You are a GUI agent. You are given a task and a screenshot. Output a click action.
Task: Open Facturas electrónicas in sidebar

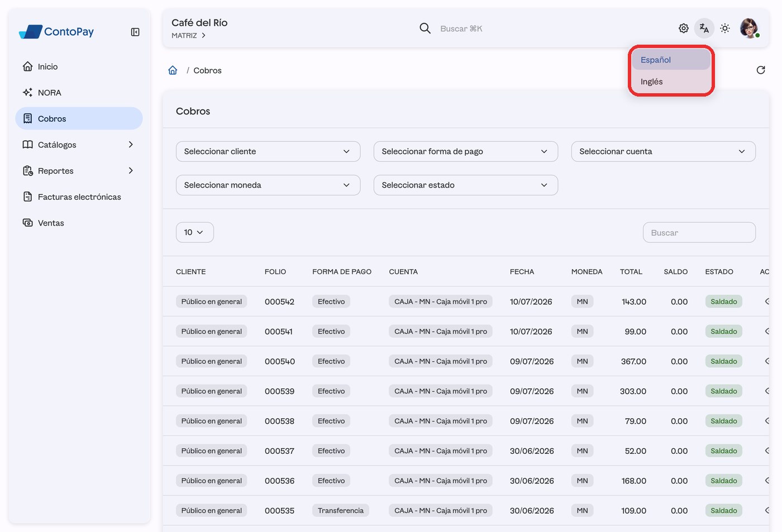pyautogui.click(x=79, y=196)
